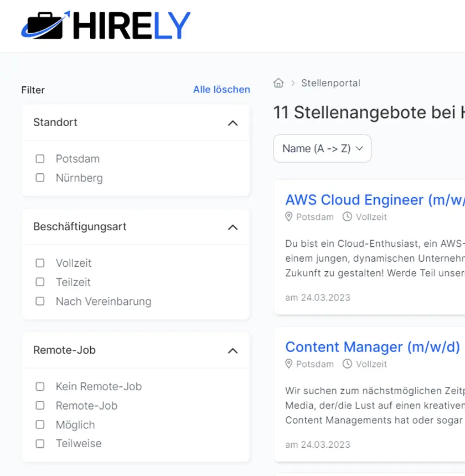
Task: Click the Stellenportal breadcrumb entry
Action: pyautogui.click(x=330, y=83)
